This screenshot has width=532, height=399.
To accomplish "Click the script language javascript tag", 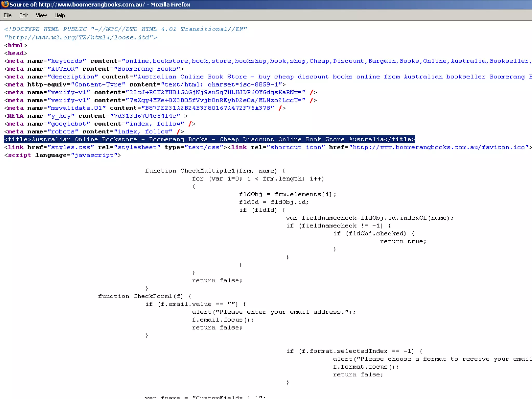I will (63, 155).
